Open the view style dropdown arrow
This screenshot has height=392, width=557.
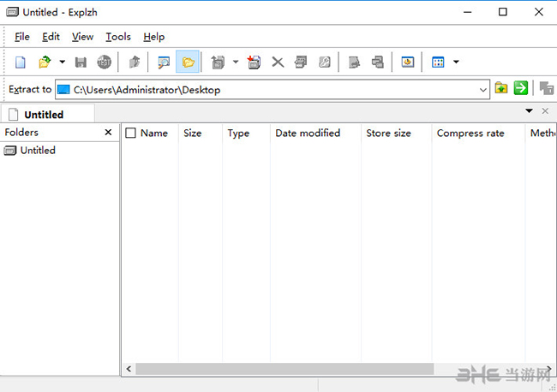tap(456, 62)
